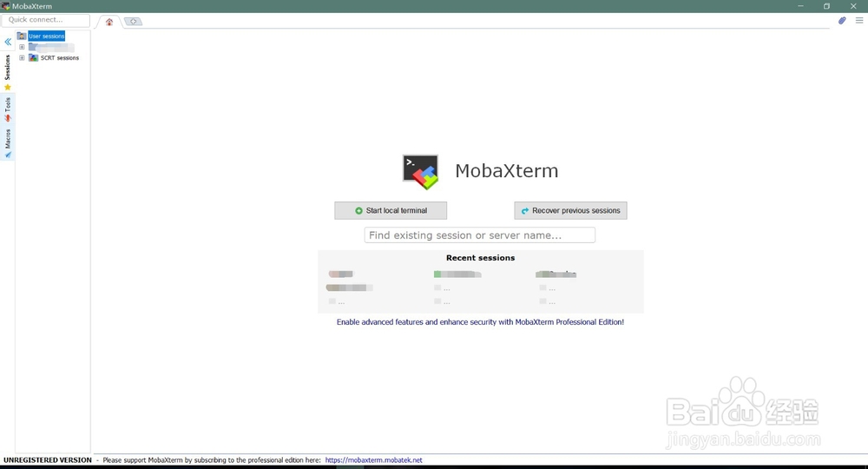The height and width of the screenshot is (469, 868).
Task: Open second-row first recent session
Action: tap(349, 288)
